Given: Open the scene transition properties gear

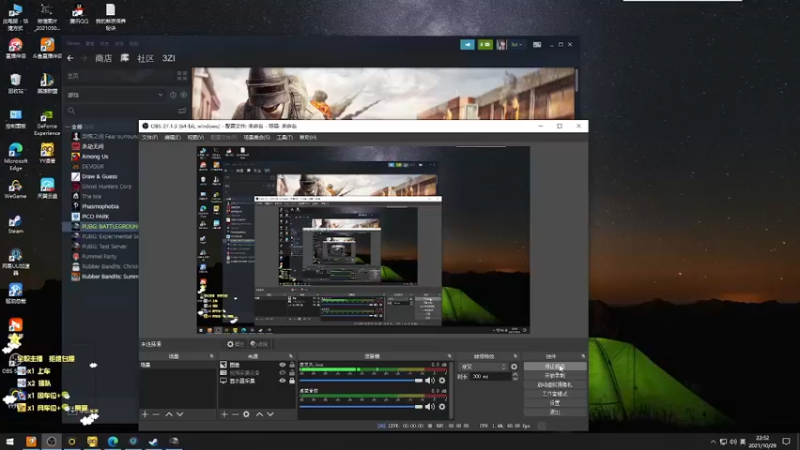Looking at the screenshot, I should (514, 367).
